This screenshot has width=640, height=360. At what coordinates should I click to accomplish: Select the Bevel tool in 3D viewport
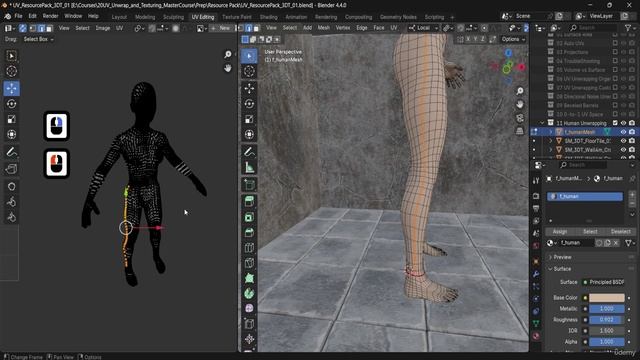point(249,233)
